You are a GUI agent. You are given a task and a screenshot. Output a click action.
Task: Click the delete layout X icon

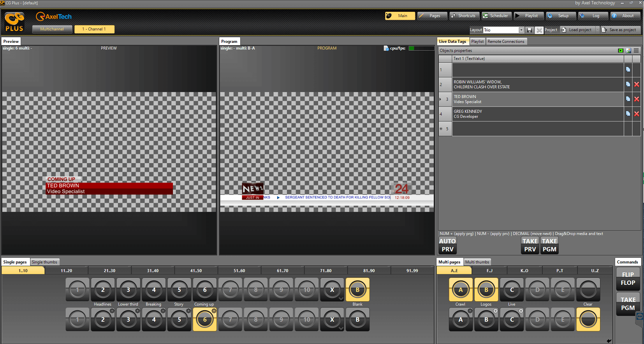[539, 30]
